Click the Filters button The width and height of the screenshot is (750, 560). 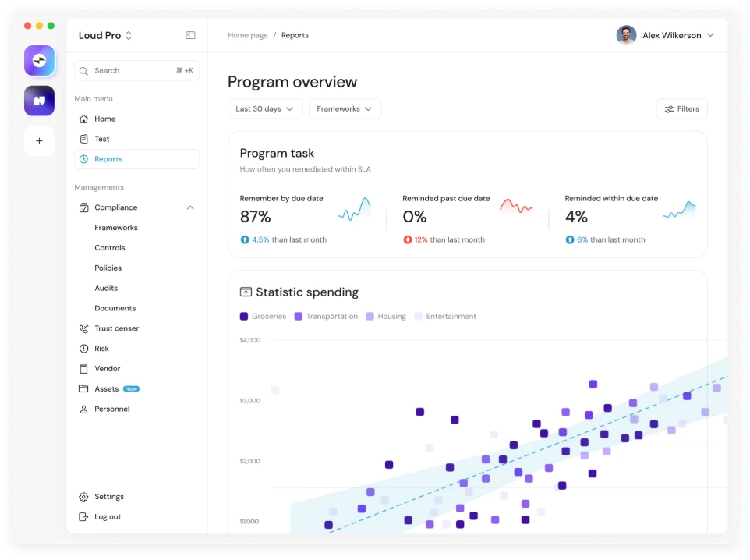pyautogui.click(x=681, y=109)
